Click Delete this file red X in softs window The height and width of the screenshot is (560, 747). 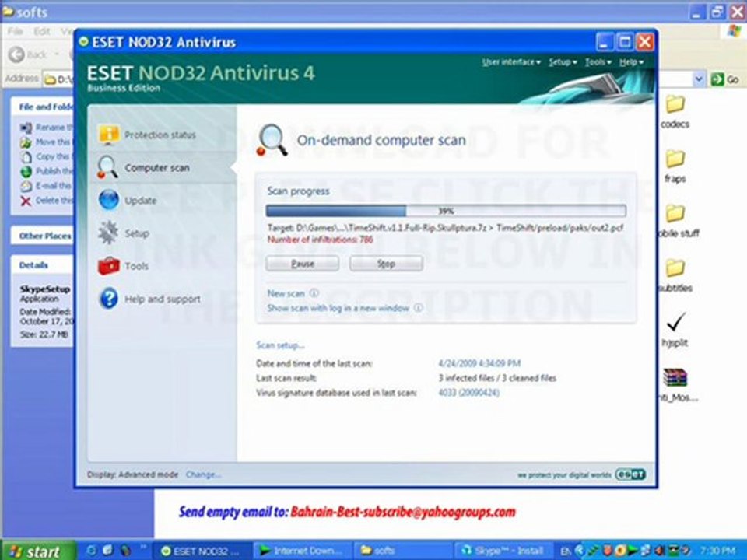26,201
